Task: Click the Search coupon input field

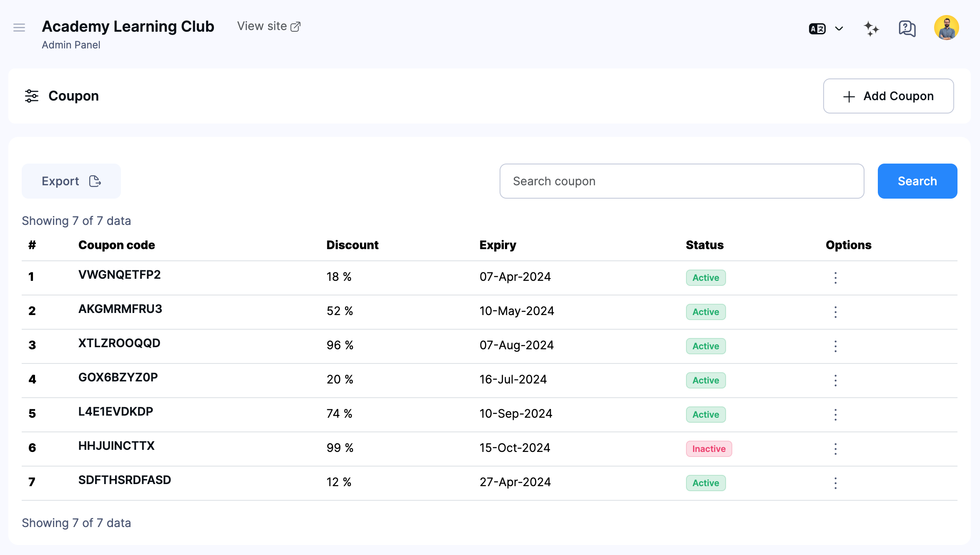Action: (x=681, y=181)
